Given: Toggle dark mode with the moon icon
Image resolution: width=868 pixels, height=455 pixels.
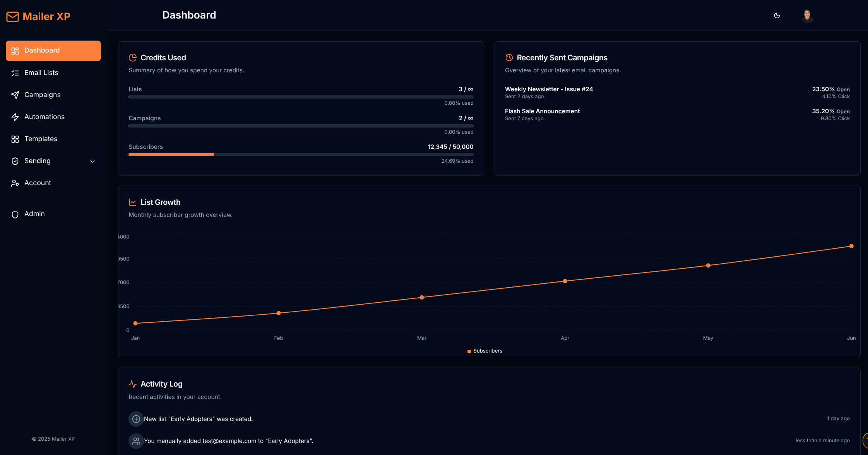Looking at the screenshot, I should [777, 15].
